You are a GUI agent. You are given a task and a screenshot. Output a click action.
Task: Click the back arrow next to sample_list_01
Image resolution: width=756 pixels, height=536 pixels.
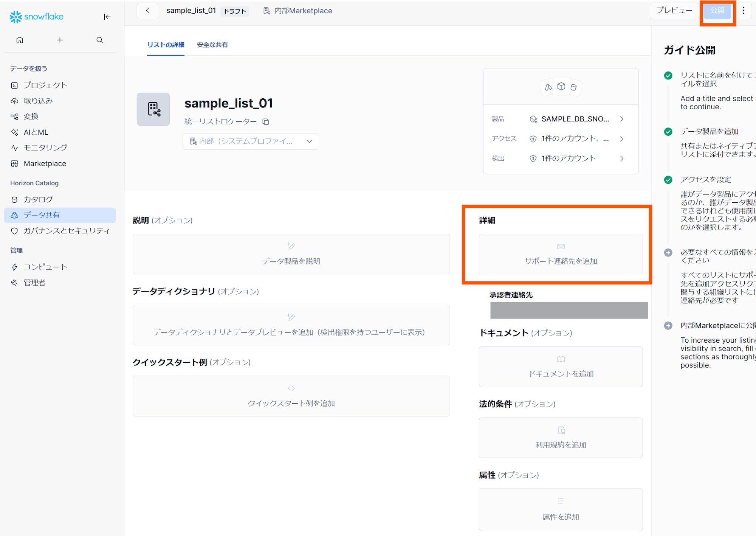click(x=147, y=11)
